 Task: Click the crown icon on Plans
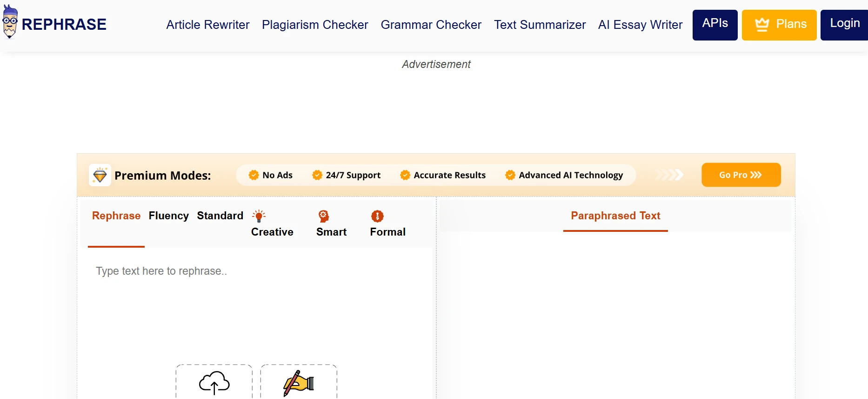point(762,25)
